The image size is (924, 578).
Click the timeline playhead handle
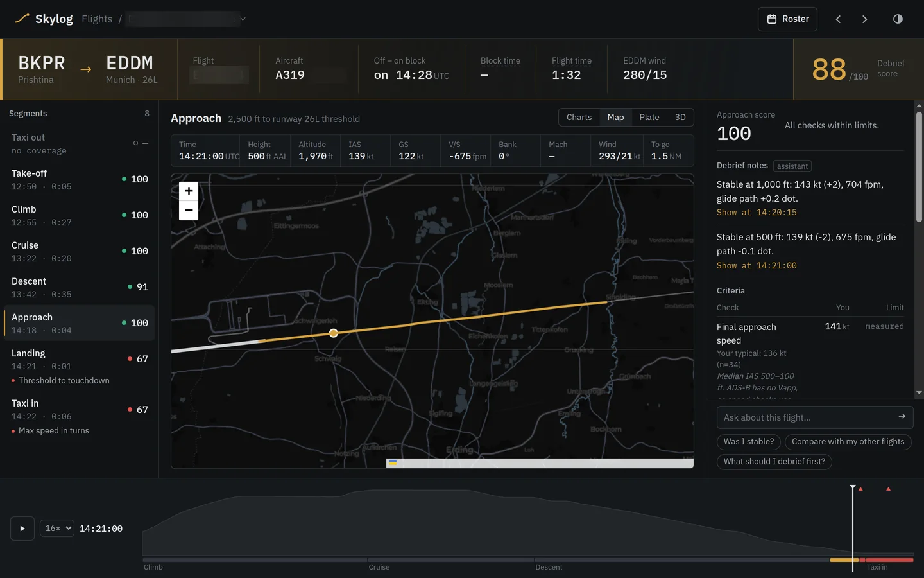(x=853, y=488)
